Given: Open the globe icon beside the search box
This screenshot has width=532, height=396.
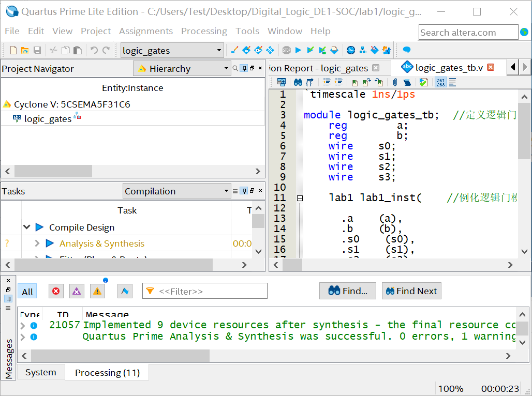Looking at the screenshot, I should tap(524, 32).
